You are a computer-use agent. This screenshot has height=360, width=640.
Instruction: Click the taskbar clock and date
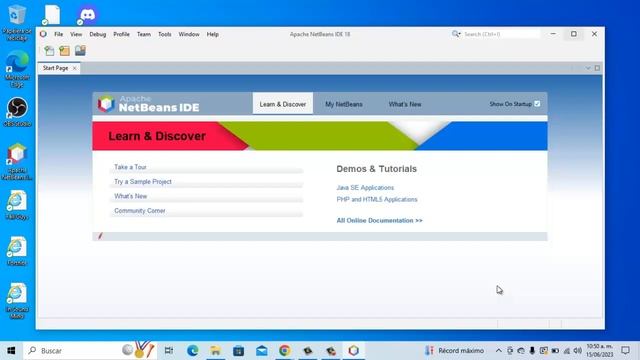(600, 351)
